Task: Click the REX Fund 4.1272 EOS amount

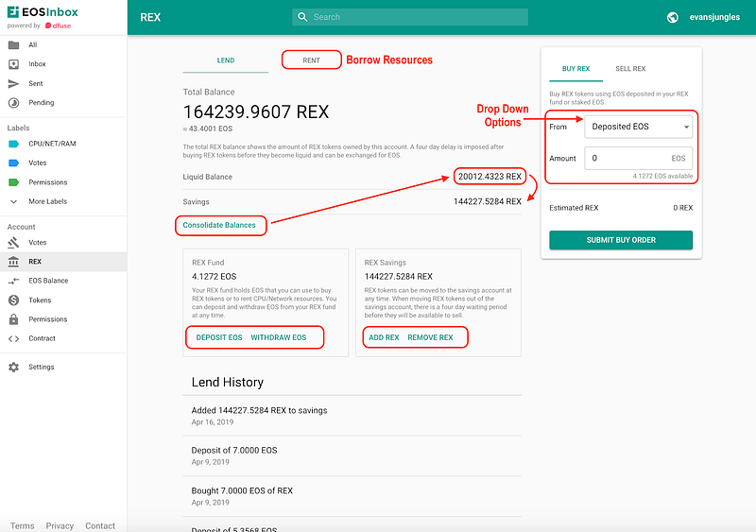Action: pos(215,276)
